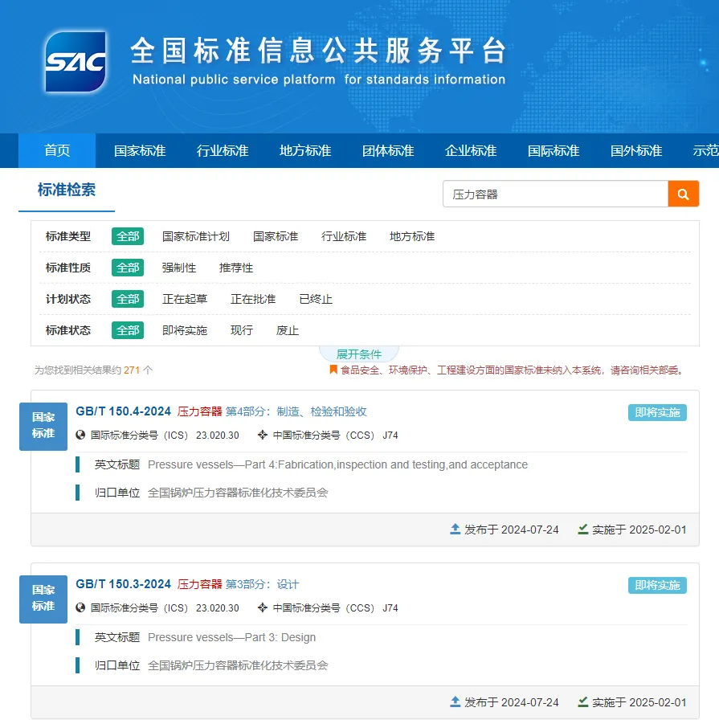Screen dimensions: 719x728
Task: Filter by 地方标准 in 标准类型 row
Action: 412,236
